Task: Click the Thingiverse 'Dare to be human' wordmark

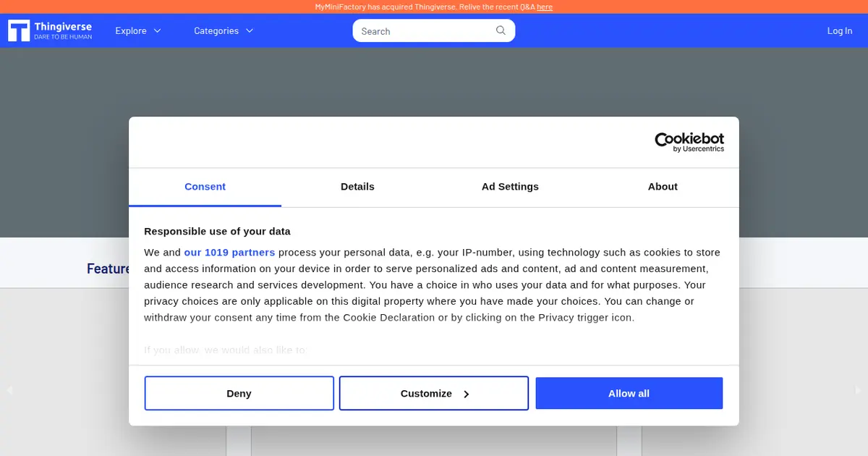Action: pos(63,31)
